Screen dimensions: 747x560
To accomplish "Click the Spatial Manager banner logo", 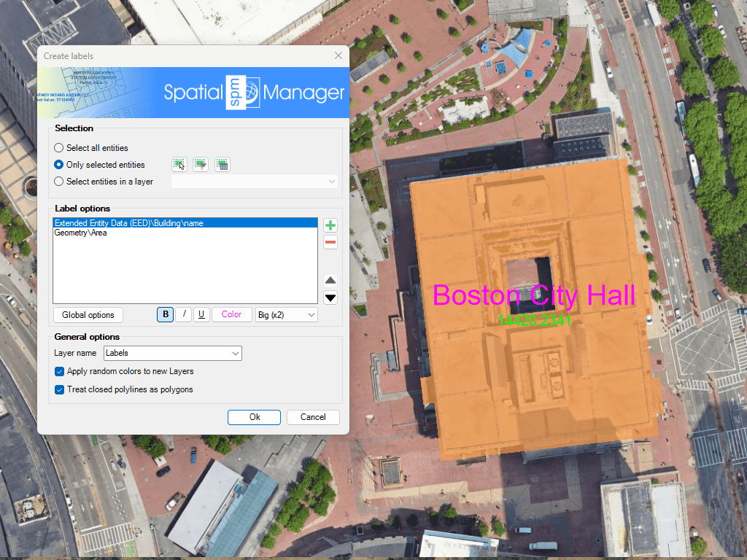I will (254, 93).
